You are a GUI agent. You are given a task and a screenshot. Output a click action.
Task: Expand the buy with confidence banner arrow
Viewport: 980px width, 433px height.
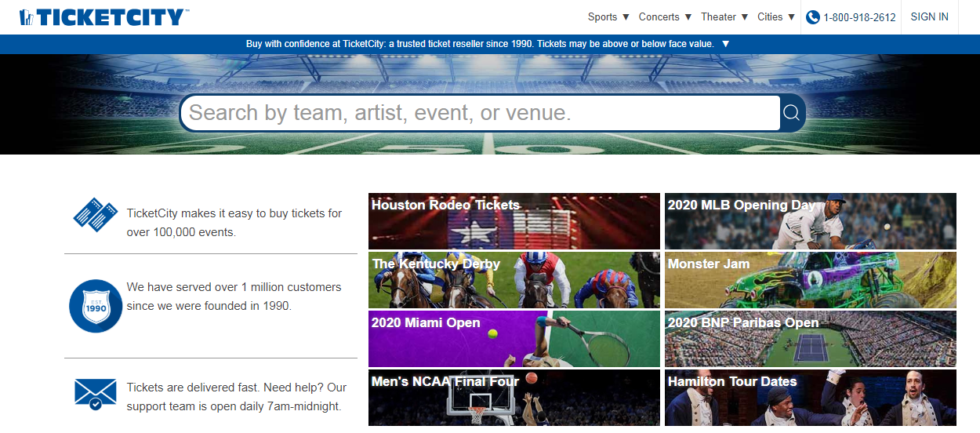tap(725, 44)
